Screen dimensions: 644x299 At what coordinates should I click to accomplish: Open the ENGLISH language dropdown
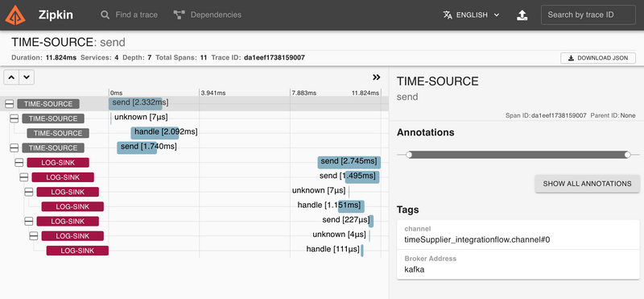point(472,15)
